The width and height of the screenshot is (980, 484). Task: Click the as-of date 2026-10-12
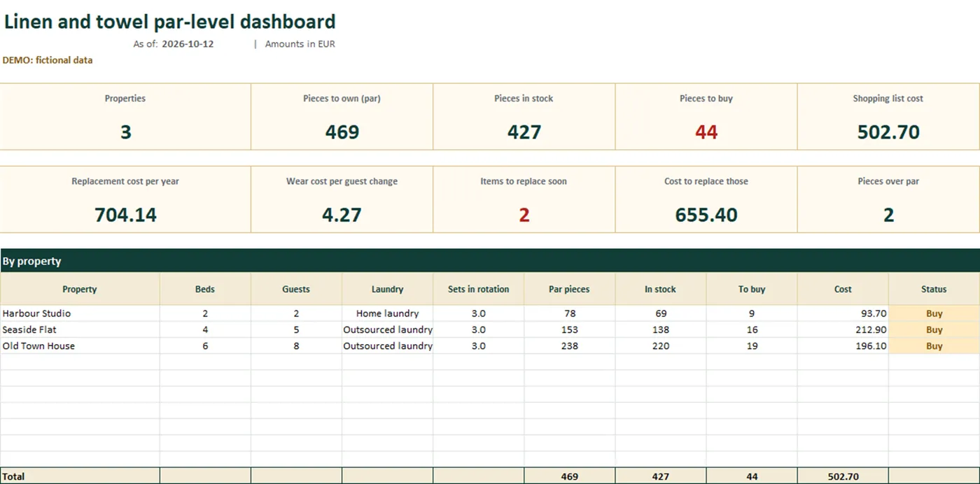[x=188, y=44]
